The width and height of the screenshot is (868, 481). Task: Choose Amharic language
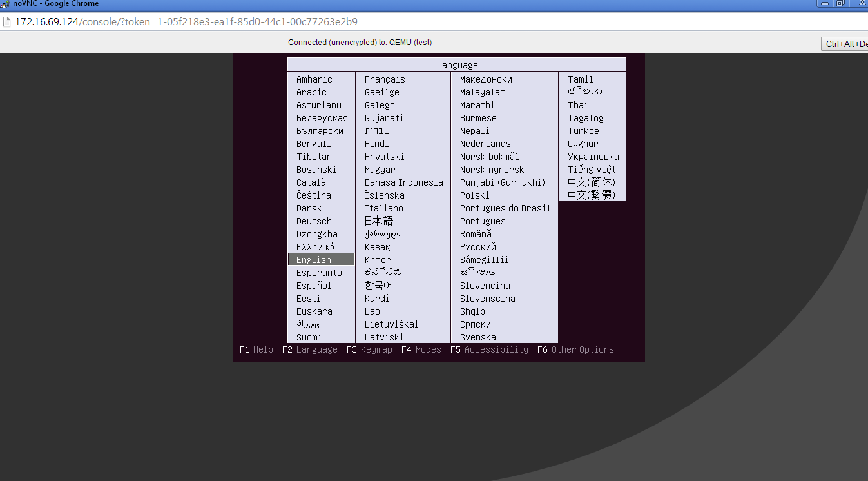coord(314,79)
